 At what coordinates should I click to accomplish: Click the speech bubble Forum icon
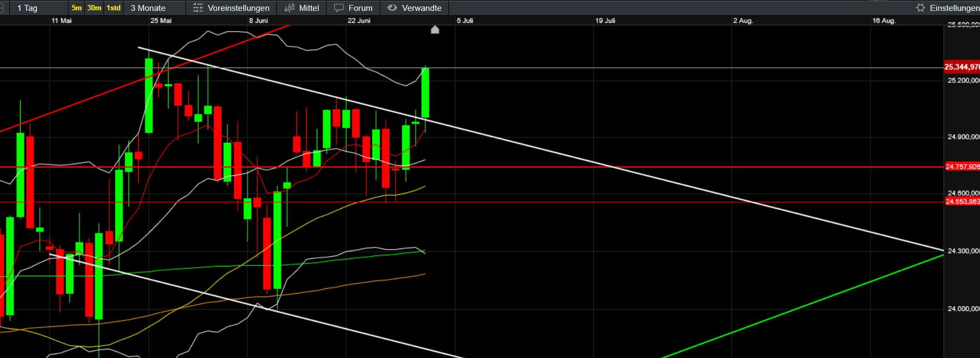pos(339,8)
